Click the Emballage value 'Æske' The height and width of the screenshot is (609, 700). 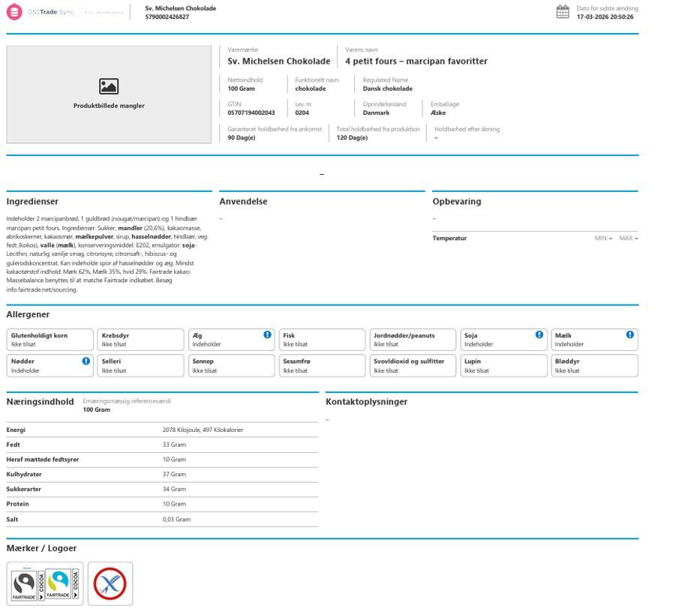pyautogui.click(x=438, y=113)
